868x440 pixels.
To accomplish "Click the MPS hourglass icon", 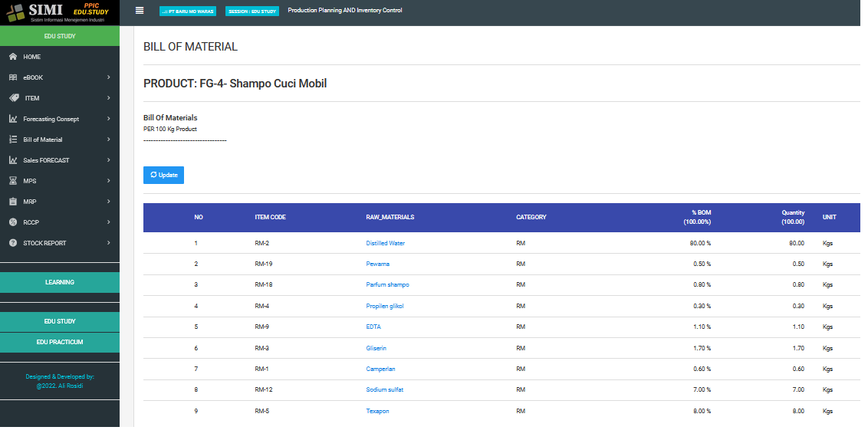I will click(13, 181).
